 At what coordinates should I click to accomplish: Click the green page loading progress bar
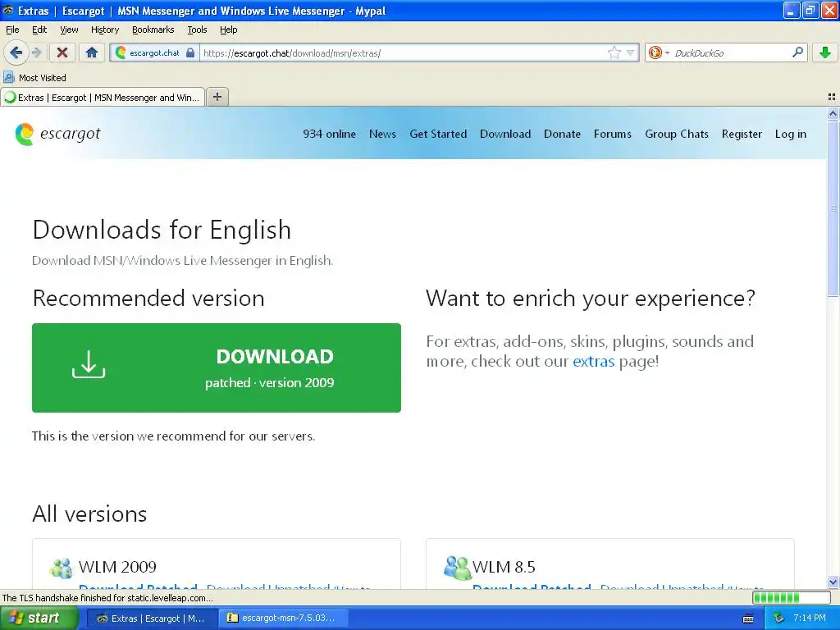(x=792, y=597)
